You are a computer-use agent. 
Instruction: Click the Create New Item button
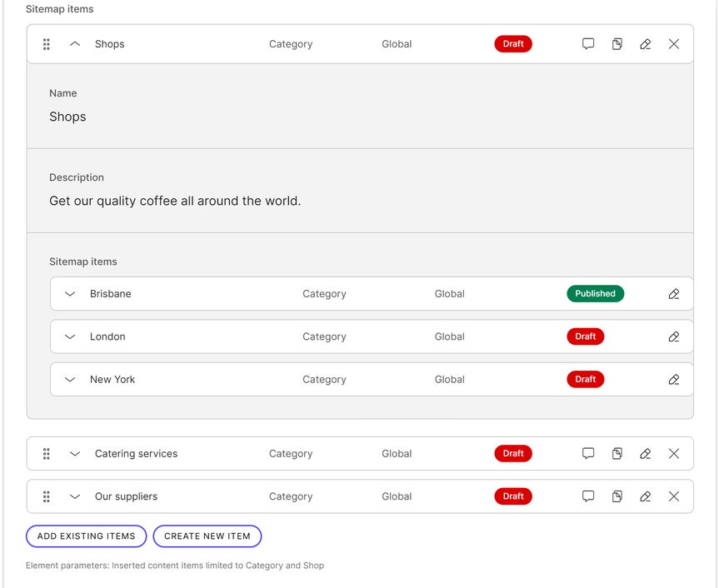pos(207,536)
